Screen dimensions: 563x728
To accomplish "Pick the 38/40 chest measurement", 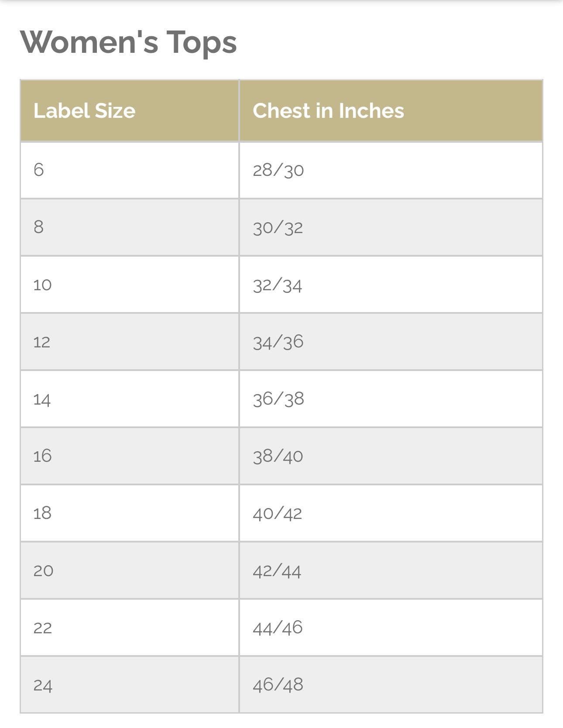I will coord(278,456).
